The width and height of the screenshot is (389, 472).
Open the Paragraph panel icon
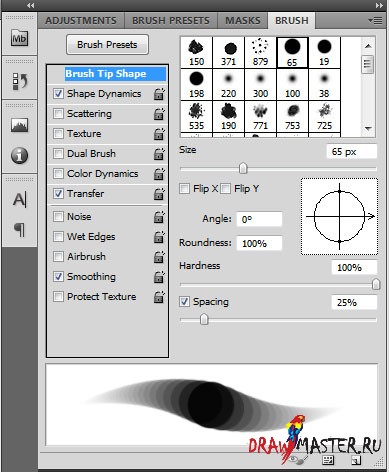coord(19,230)
